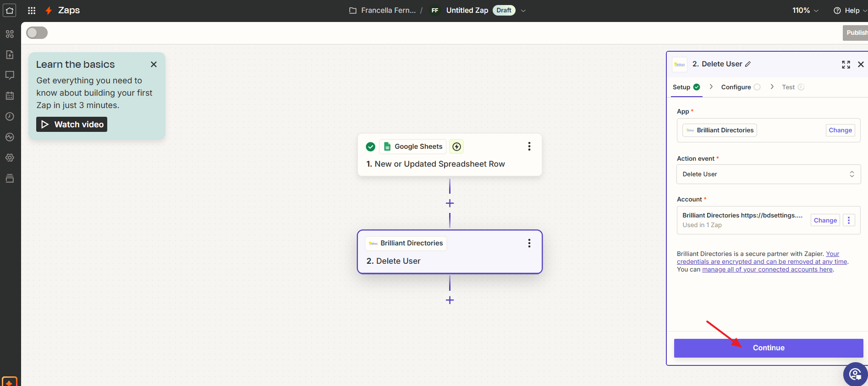Change the selected app
Screen dimensions: 868x386
click(x=840, y=130)
